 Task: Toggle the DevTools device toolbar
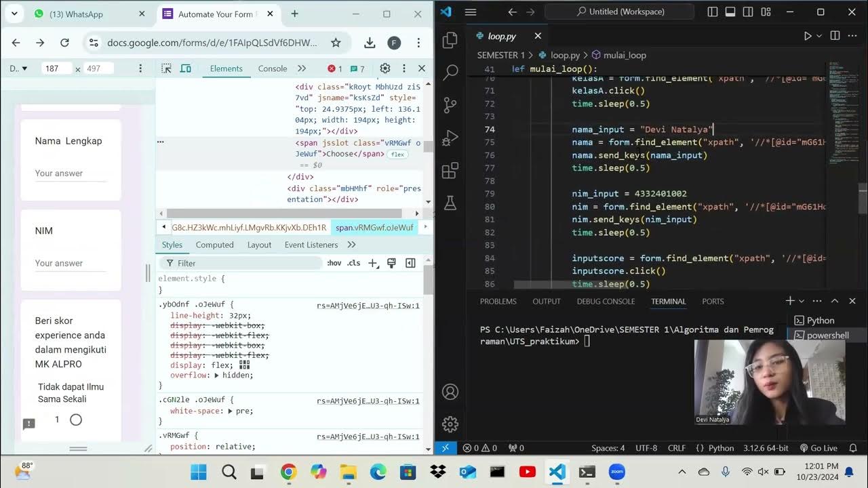(185, 68)
